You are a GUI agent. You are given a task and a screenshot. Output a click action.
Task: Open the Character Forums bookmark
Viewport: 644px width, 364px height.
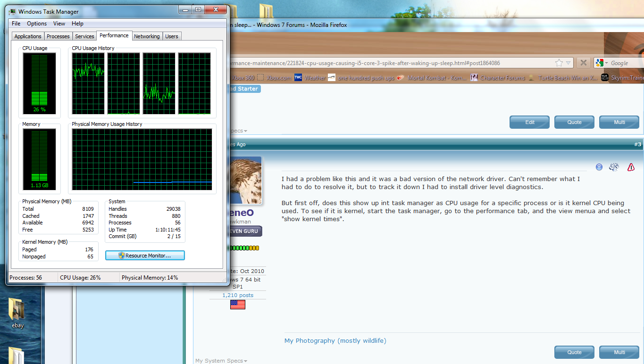pyautogui.click(x=497, y=78)
